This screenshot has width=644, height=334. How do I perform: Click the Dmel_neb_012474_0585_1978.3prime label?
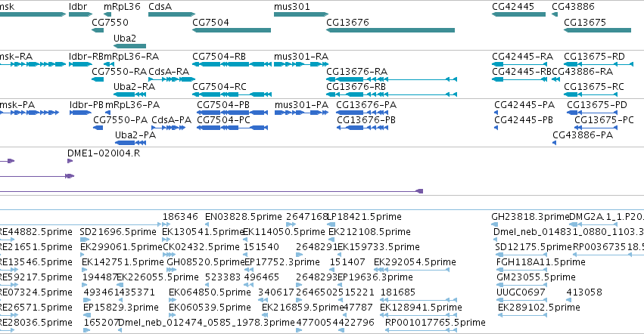207,323
